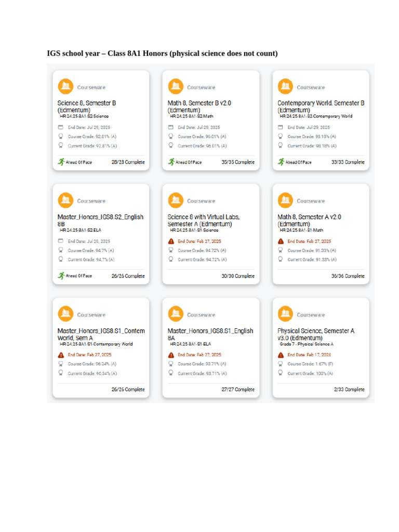Image resolution: width=399 pixels, height=532 pixels.
Task: Click the red warning icon on Science 8 with Virtual Labs
Action: pyautogui.click(x=171, y=241)
